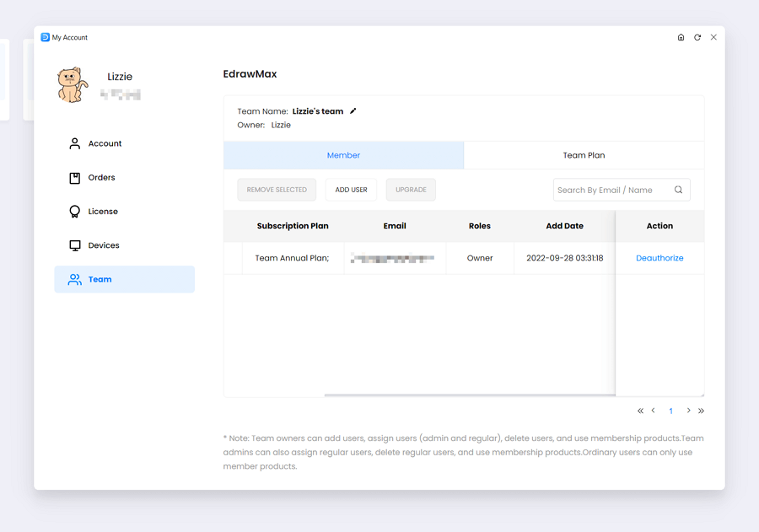759x532 pixels.
Task: Click the Search By Email / Name field
Action: pyautogui.click(x=611, y=190)
